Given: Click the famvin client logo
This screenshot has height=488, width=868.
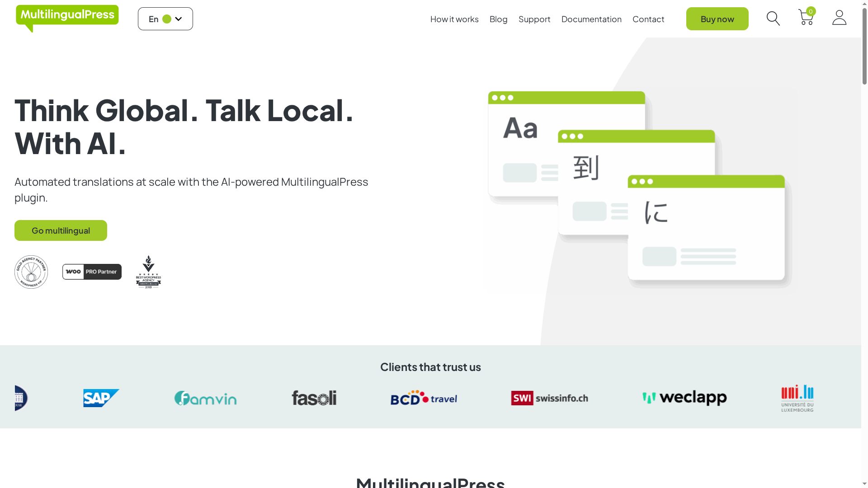Looking at the screenshot, I should [205, 398].
